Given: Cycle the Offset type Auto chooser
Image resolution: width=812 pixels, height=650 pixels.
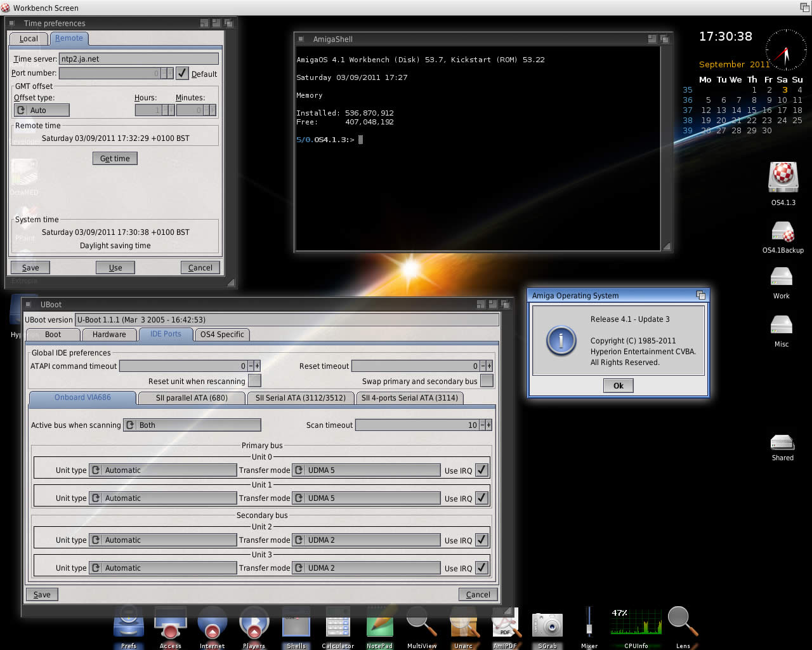Looking at the screenshot, I should [41, 110].
